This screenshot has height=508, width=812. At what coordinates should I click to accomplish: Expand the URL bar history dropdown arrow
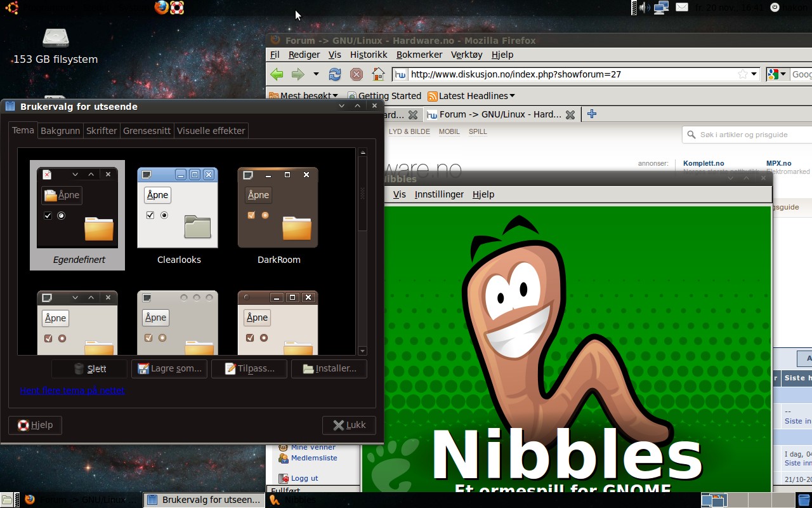[754, 74]
